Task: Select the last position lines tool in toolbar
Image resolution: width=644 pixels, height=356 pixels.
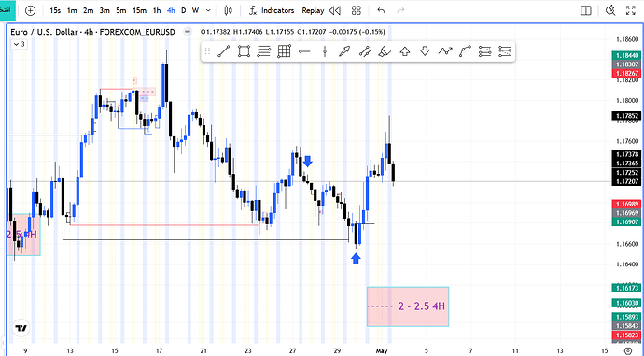Action: click(505, 51)
